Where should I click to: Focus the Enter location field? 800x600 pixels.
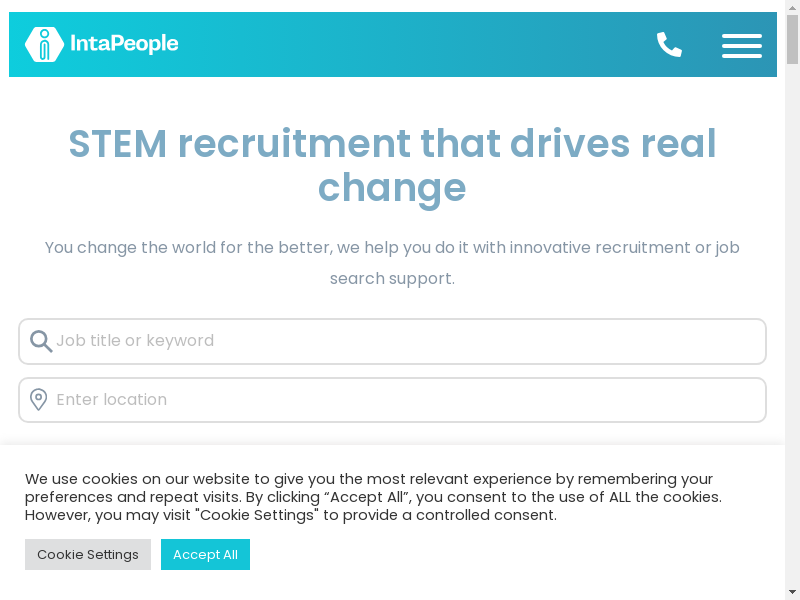(400, 400)
